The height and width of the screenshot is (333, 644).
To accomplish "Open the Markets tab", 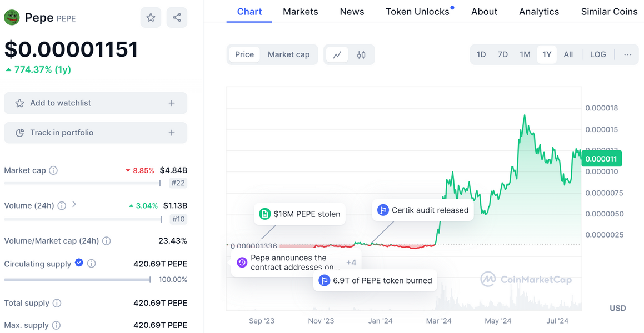I will (x=300, y=12).
